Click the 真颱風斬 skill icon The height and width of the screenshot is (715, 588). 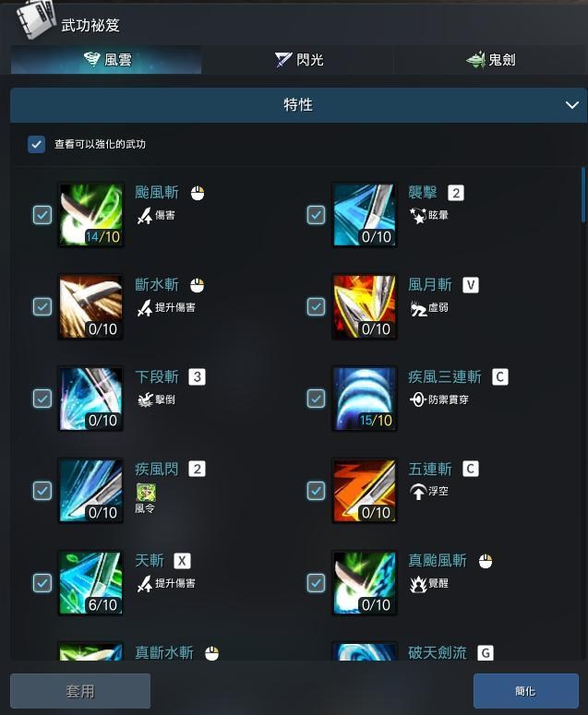pyautogui.click(x=364, y=583)
